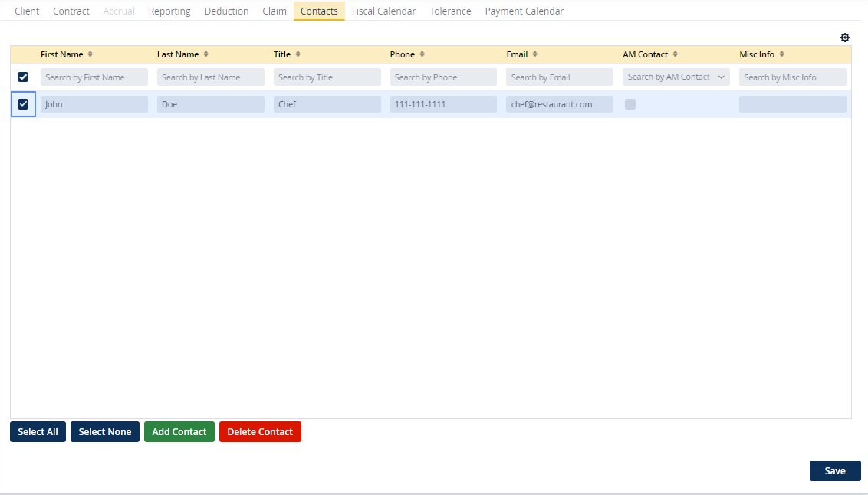Screen dimensions: 868x495
Task: Sort by Last Name column arrows
Action: coord(206,54)
